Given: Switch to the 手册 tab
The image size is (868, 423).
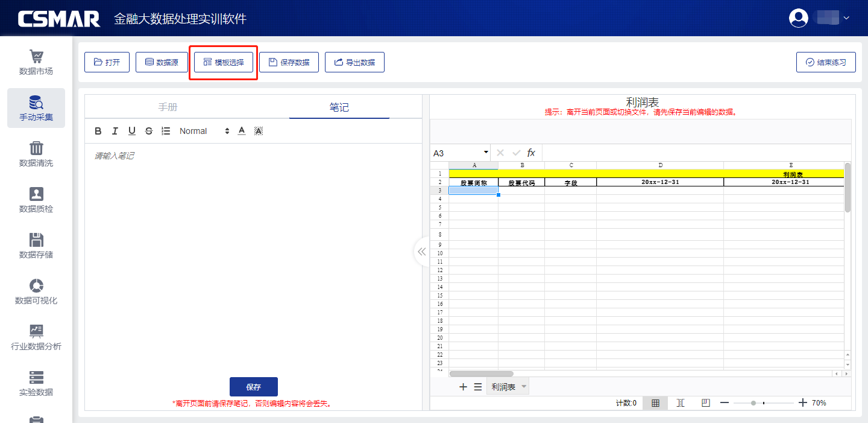Looking at the screenshot, I should pyautogui.click(x=168, y=107).
